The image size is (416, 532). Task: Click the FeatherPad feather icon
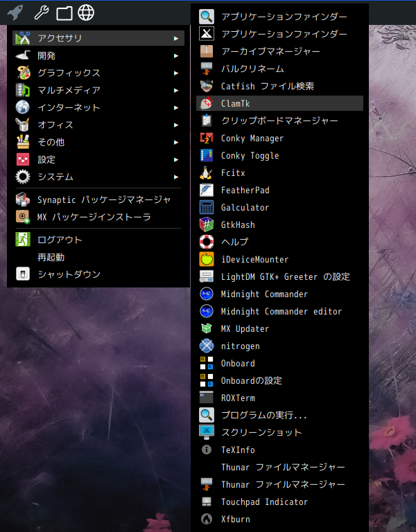(207, 190)
